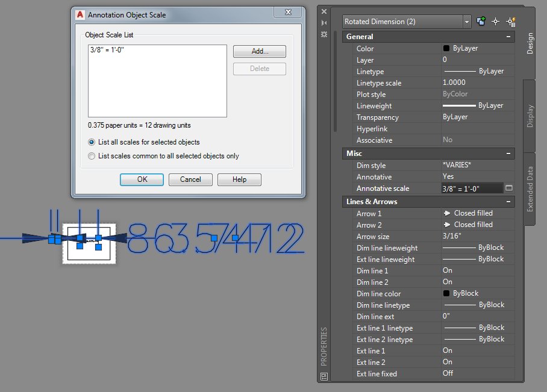
Task: Open the Linetype ByLayer property value
Action: click(478, 72)
